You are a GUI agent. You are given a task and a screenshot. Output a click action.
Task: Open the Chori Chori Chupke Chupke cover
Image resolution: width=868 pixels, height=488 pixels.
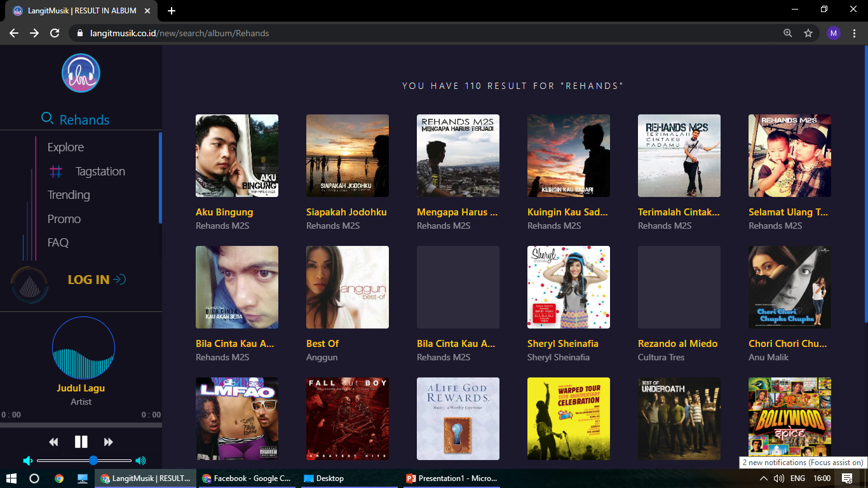(x=790, y=287)
